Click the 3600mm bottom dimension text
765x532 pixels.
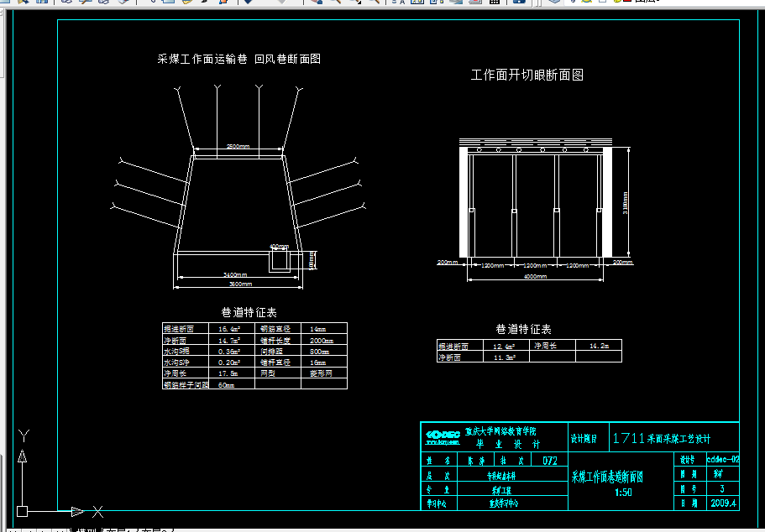240,284
